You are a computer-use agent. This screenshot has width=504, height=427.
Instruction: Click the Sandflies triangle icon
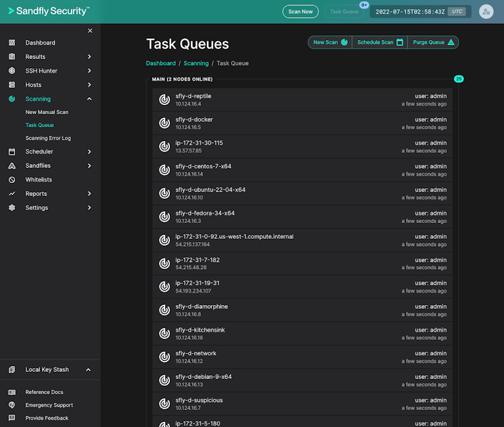click(12, 166)
